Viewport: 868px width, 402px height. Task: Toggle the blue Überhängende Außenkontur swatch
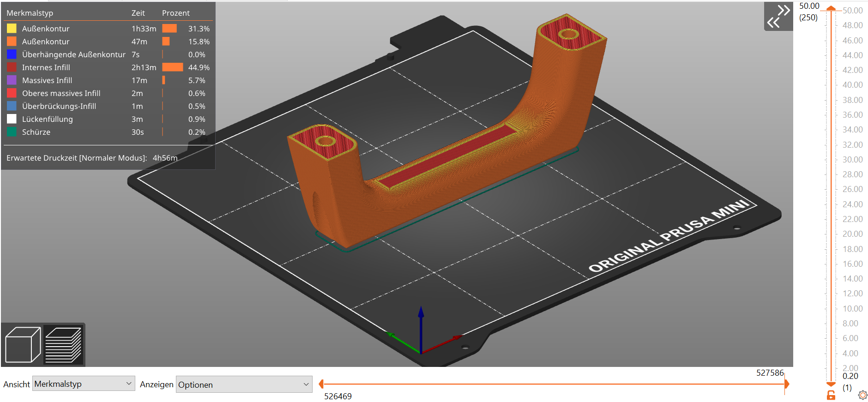point(12,54)
